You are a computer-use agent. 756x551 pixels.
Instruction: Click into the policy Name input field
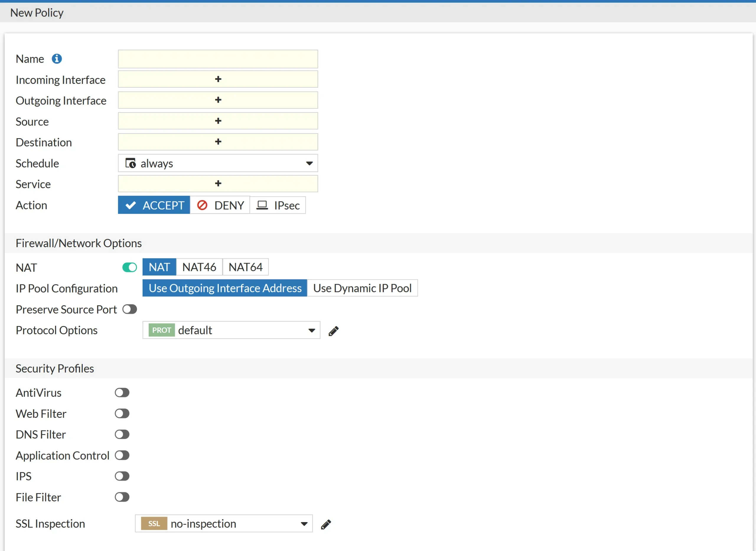(218, 59)
